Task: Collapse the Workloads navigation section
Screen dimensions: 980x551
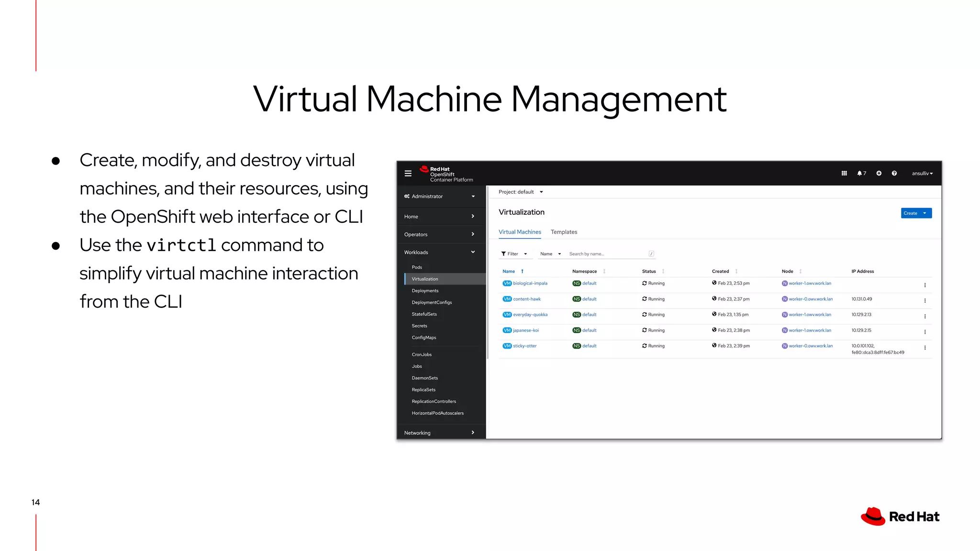Action: click(x=440, y=253)
